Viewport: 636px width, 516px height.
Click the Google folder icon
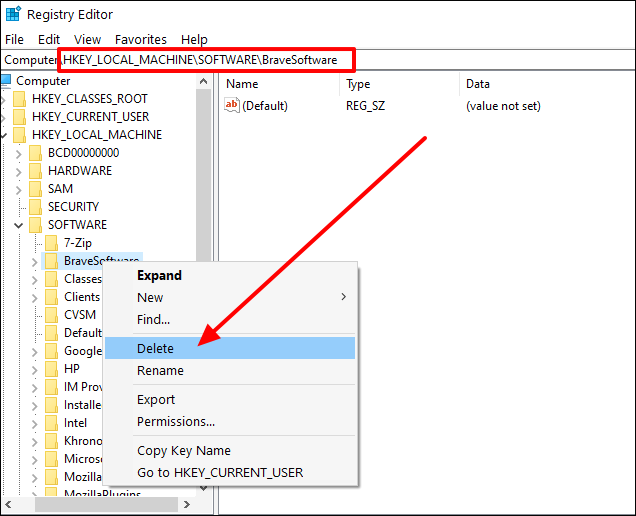pyautogui.click(x=51, y=351)
